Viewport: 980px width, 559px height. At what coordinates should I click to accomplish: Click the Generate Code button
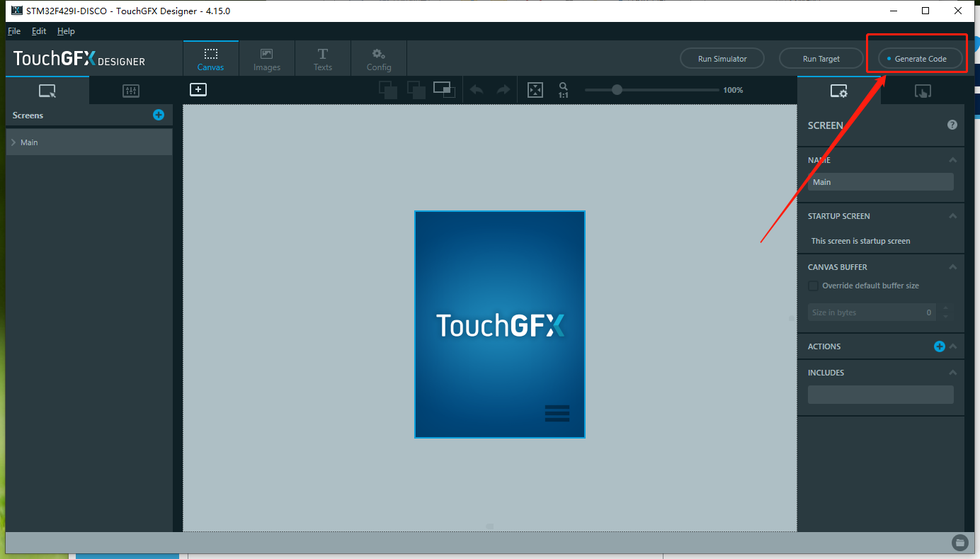(x=921, y=59)
